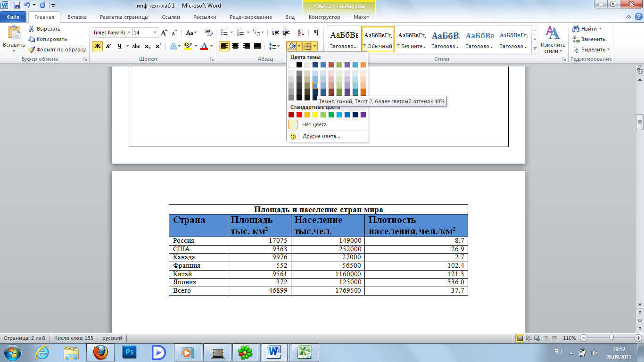Toggle subscript x₂ formatting
This screenshot has height=362, width=644.
tap(147, 46)
